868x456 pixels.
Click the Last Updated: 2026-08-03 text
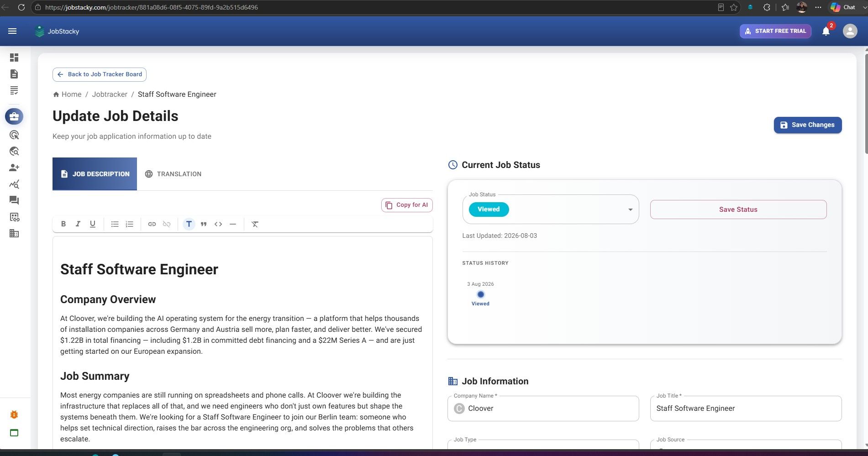[x=500, y=236]
